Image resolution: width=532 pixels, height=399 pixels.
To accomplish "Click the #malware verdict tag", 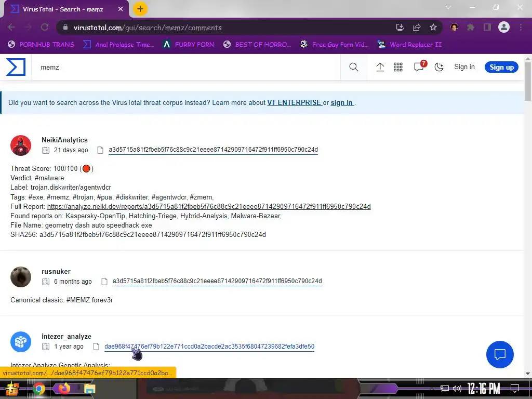I will click(49, 178).
